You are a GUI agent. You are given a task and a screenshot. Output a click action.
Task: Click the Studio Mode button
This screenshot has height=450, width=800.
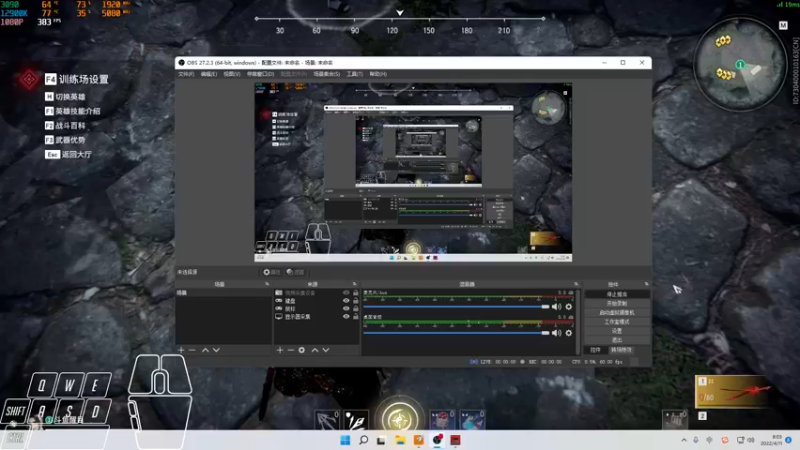tap(617, 322)
